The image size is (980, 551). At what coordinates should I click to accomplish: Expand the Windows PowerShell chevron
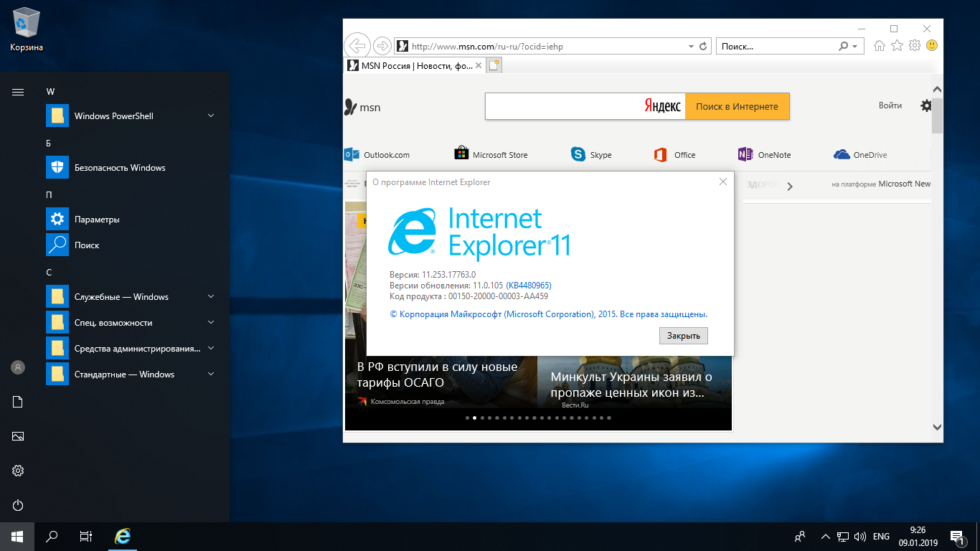point(211,116)
